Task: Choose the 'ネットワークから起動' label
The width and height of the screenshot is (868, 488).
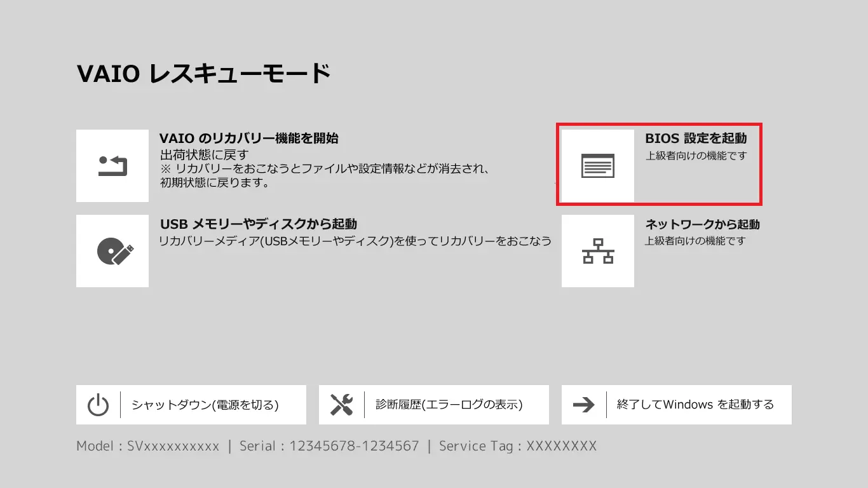Action: (702, 224)
